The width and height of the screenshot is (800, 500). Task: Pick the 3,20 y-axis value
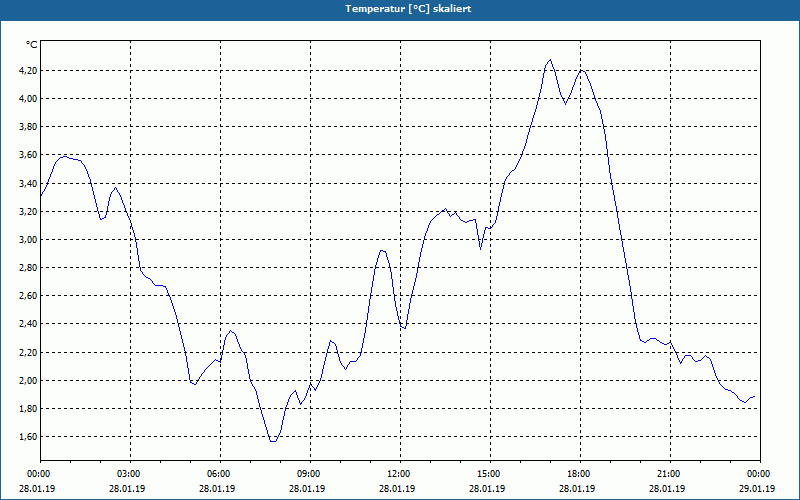(28, 211)
